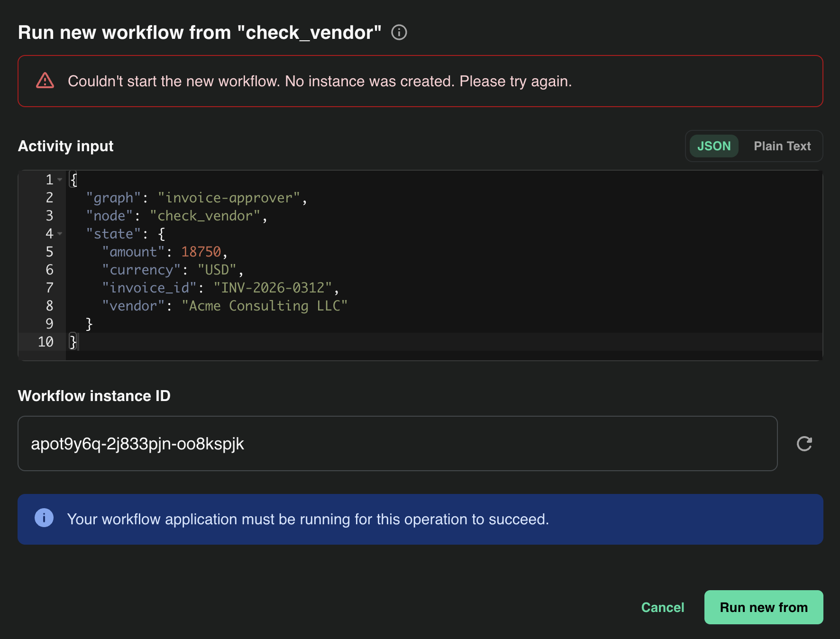Image resolution: width=840 pixels, height=639 pixels.
Task: Click the "state" key on line 4
Action: (x=113, y=234)
